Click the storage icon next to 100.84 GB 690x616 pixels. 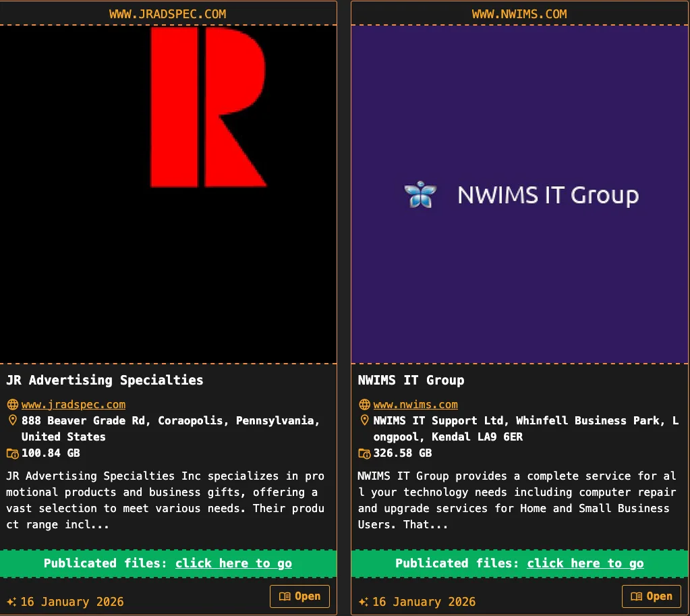pyautogui.click(x=12, y=453)
